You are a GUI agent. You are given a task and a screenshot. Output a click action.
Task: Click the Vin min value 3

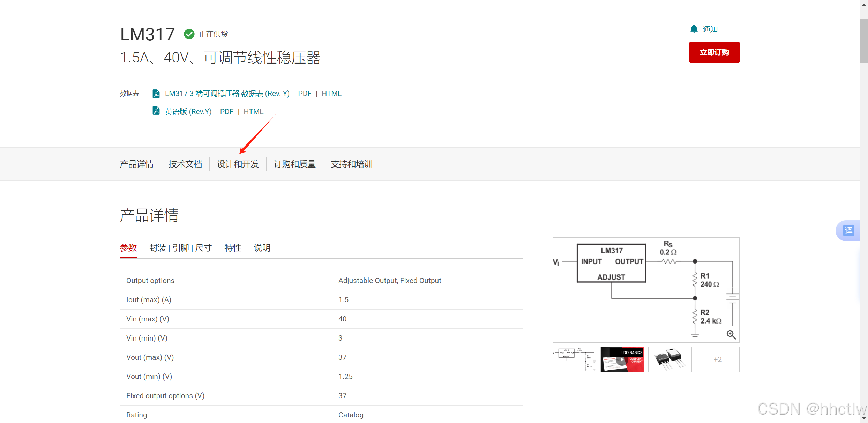pyautogui.click(x=340, y=338)
